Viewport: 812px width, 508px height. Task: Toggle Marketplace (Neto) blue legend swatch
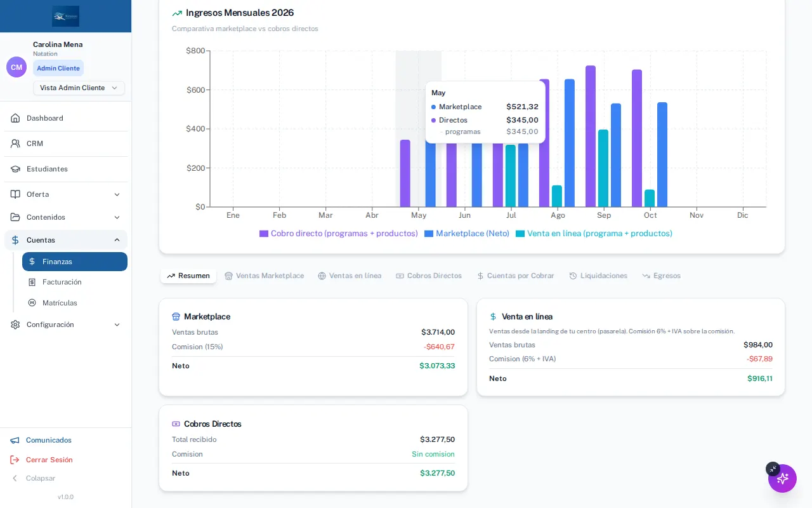tap(429, 234)
